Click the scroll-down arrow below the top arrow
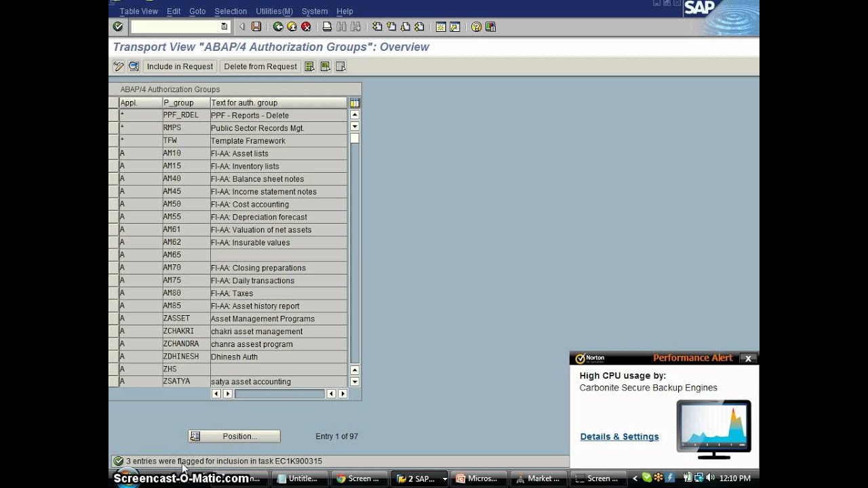Image resolution: width=868 pixels, height=488 pixels. pos(355,127)
